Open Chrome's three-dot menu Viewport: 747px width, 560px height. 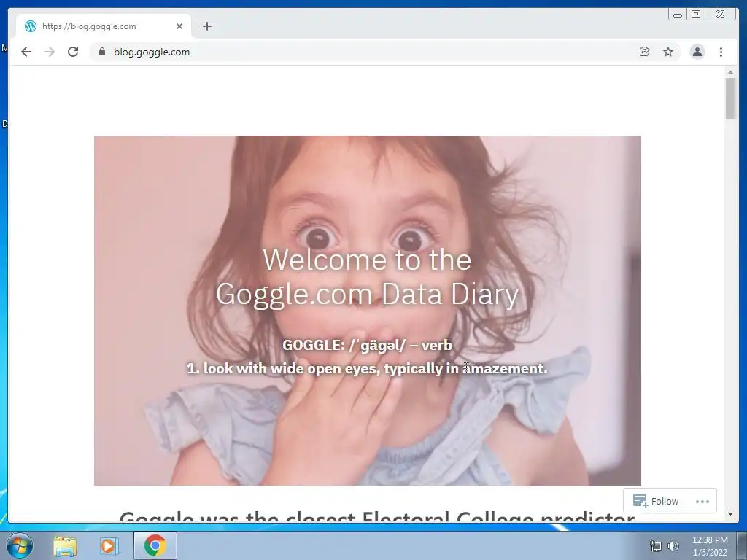[721, 52]
